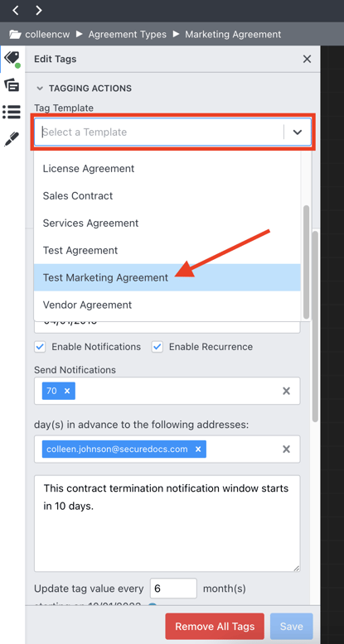Remove colleen.johnson@securedocs.com email chip
The height and width of the screenshot is (644, 344).
point(198,449)
